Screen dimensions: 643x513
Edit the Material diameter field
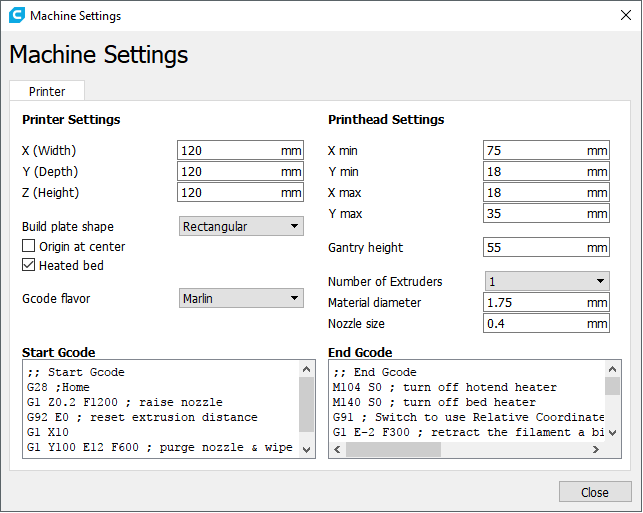click(546, 303)
